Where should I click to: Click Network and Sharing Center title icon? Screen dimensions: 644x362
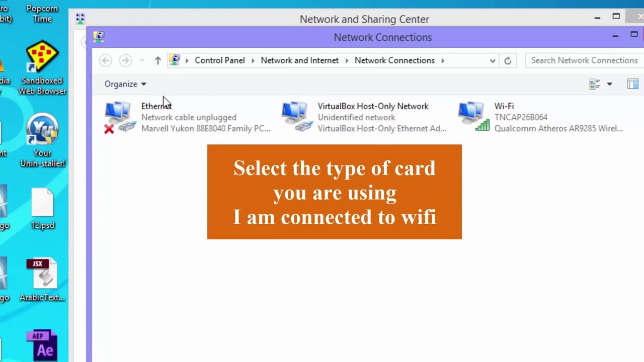coord(80,19)
